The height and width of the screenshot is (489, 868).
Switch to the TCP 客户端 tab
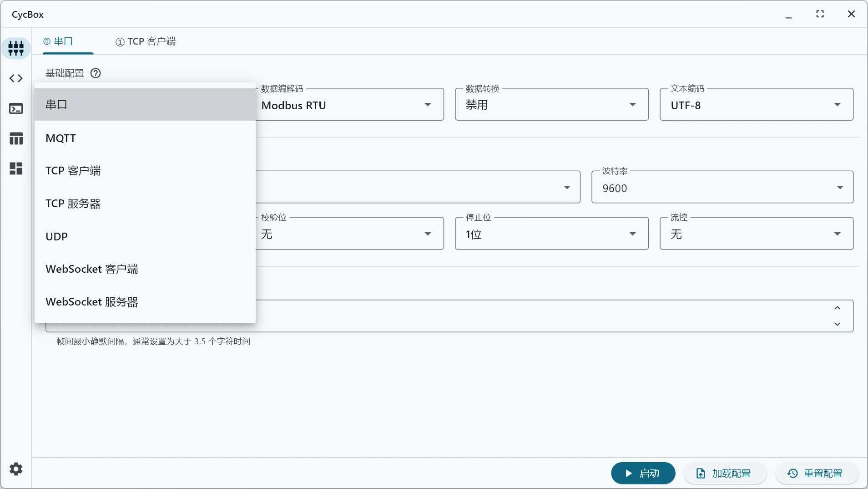pos(146,41)
